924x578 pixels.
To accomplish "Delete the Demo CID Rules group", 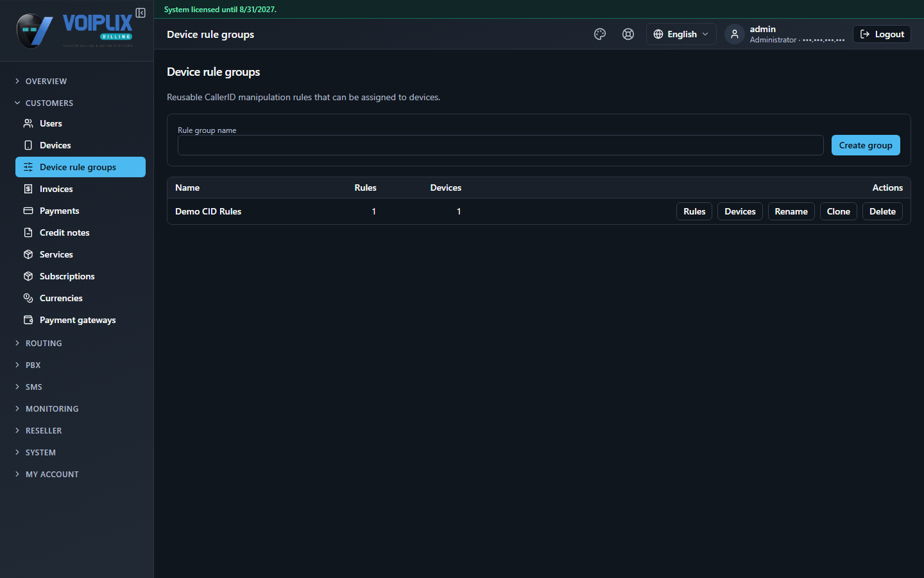I will [x=882, y=211].
